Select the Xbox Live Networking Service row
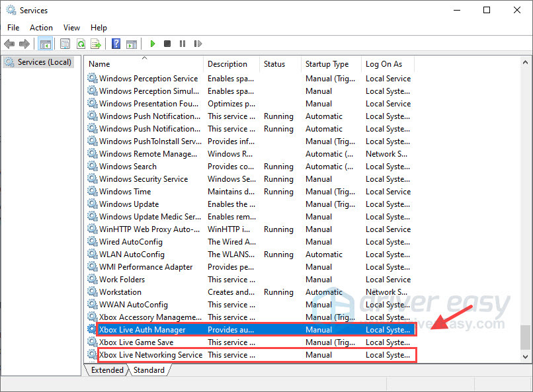Screen dimensions: 533x392 [251, 354]
